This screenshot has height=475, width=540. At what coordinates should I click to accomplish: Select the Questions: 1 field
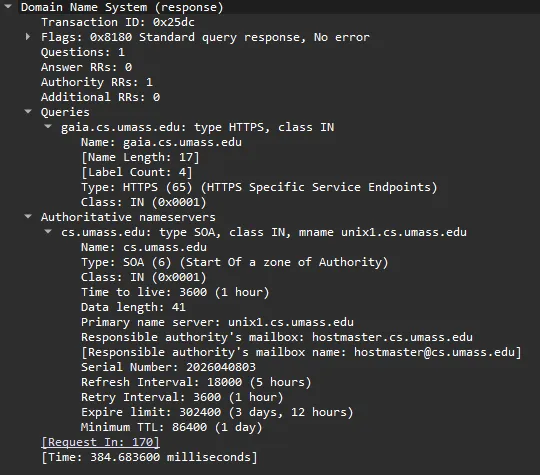click(x=83, y=52)
